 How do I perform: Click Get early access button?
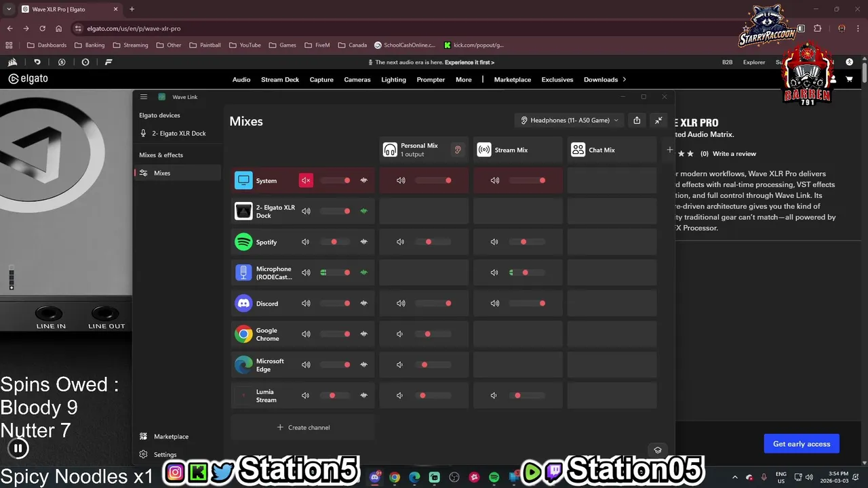click(802, 444)
